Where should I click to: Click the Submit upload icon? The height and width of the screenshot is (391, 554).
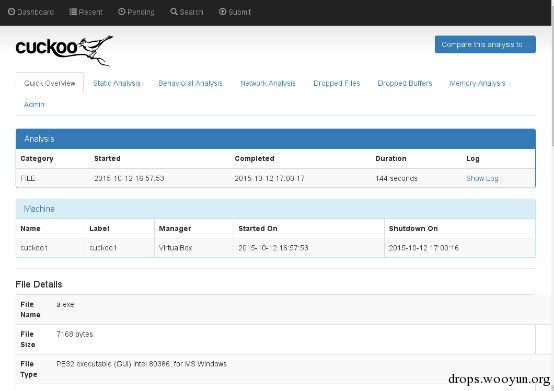(x=222, y=12)
